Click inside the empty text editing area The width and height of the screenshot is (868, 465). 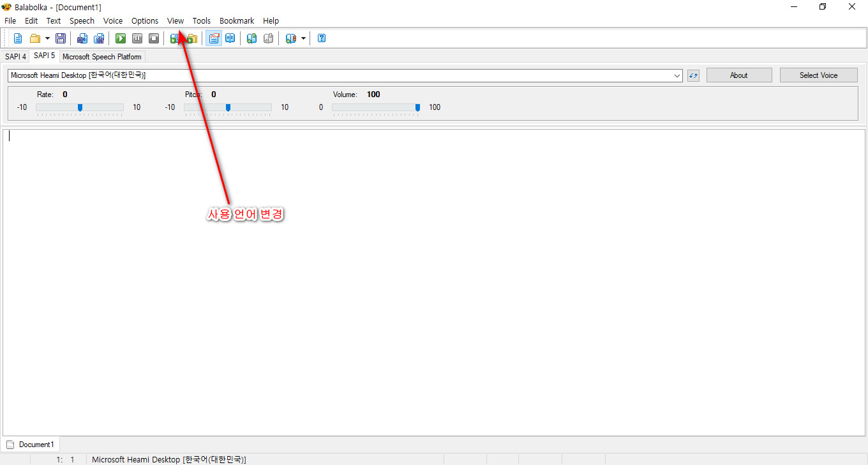point(434,282)
